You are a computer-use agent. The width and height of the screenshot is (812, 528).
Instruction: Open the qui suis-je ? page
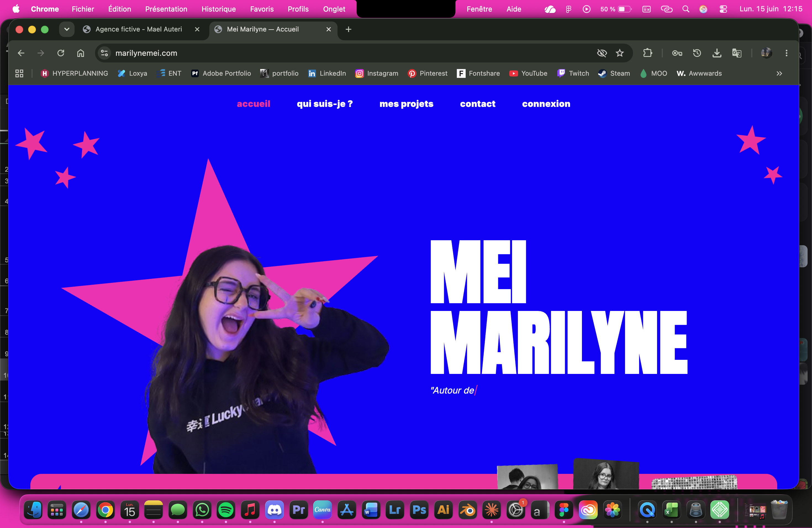pos(325,104)
